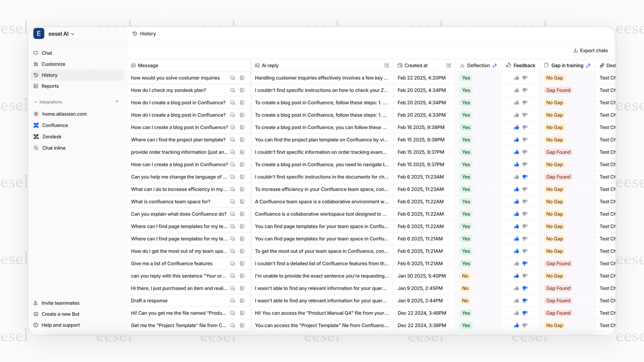Toggle thumbs up on 'can you reply with this sentence' row

coord(516,276)
